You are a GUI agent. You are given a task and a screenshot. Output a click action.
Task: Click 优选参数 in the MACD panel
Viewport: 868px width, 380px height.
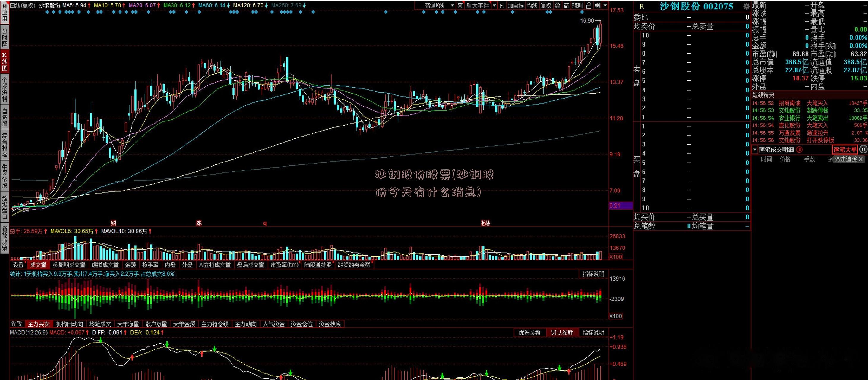click(529, 332)
